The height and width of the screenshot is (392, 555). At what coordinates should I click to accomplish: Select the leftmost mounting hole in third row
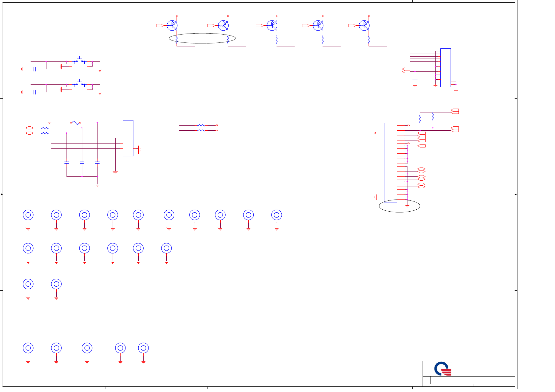point(28,284)
